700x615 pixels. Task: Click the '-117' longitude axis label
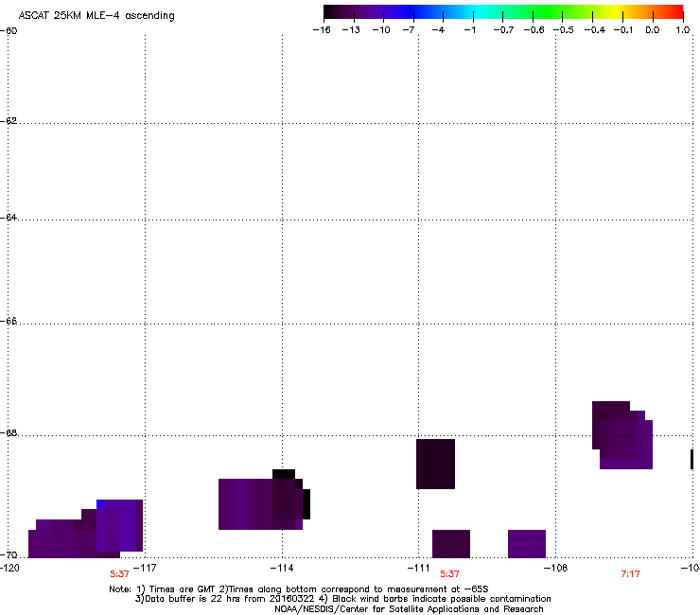pos(146,568)
